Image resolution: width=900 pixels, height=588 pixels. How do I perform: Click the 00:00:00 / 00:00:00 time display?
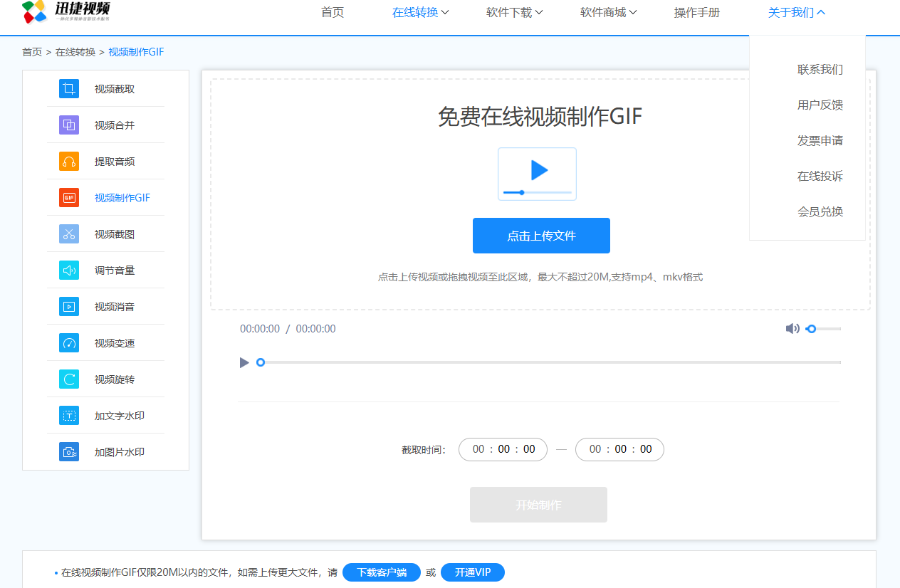288,329
